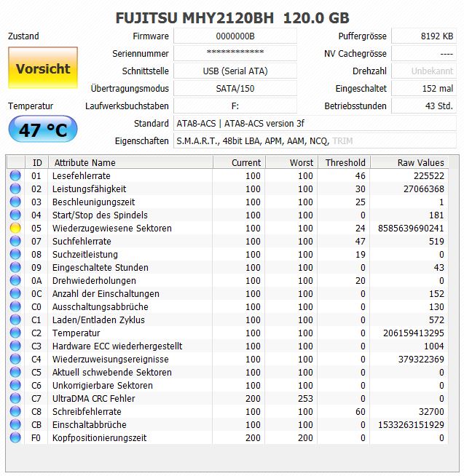Click the Threshold column header
464x476 pixels.
(344, 162)
